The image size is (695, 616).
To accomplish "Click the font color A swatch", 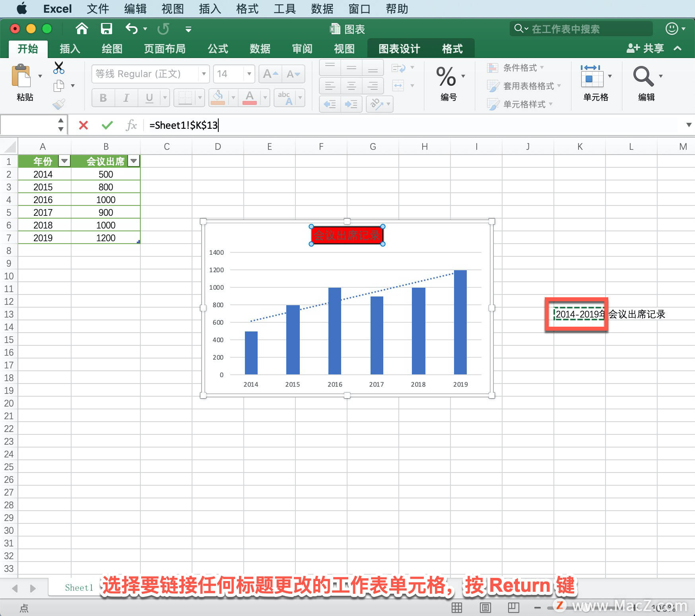I will tap(249, 97).
